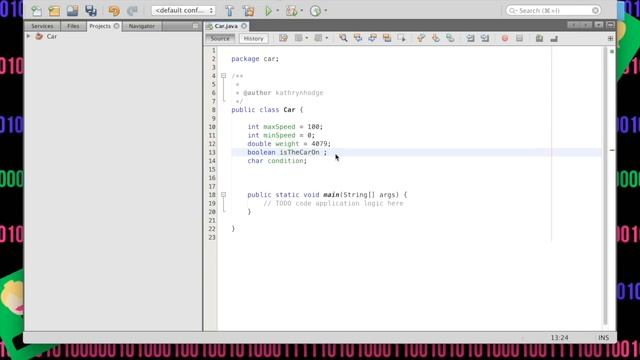Expand the Car project tree node
The image size is (640, 360).
28,36
